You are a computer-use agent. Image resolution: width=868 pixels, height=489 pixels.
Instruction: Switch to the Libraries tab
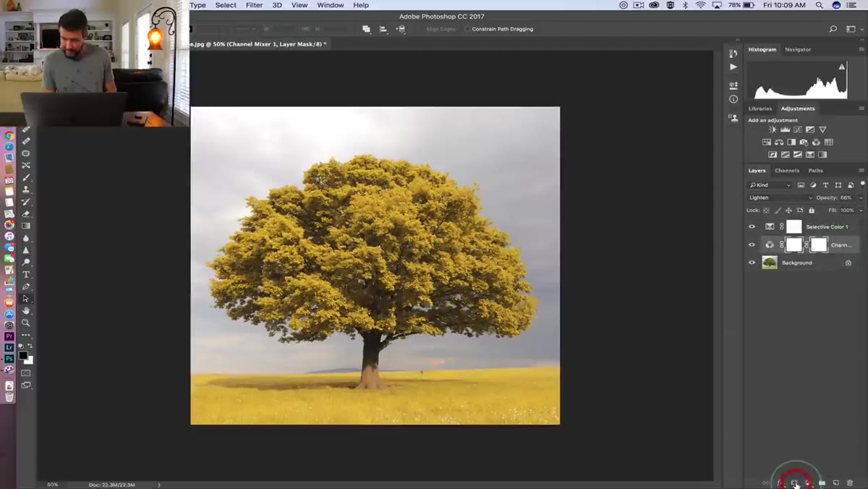coord(760,109)
